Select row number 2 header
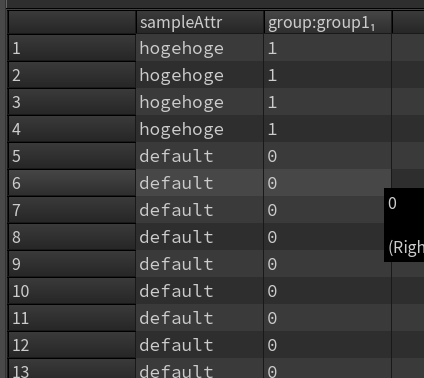This screenshot has height=378, width=424. [x=72, y=75]
